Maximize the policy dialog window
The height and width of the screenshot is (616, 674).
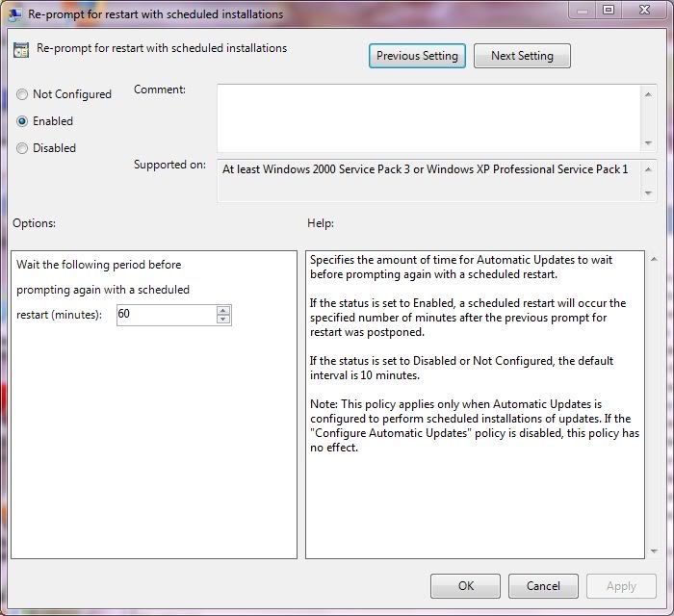(609, 11)
